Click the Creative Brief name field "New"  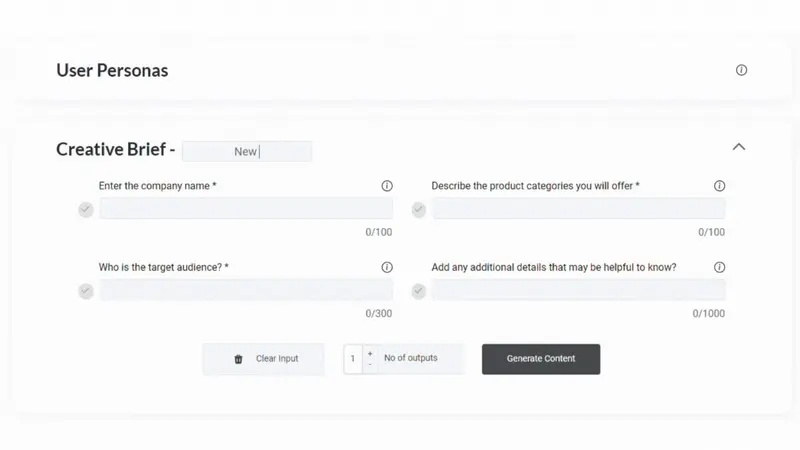[247, 152]
